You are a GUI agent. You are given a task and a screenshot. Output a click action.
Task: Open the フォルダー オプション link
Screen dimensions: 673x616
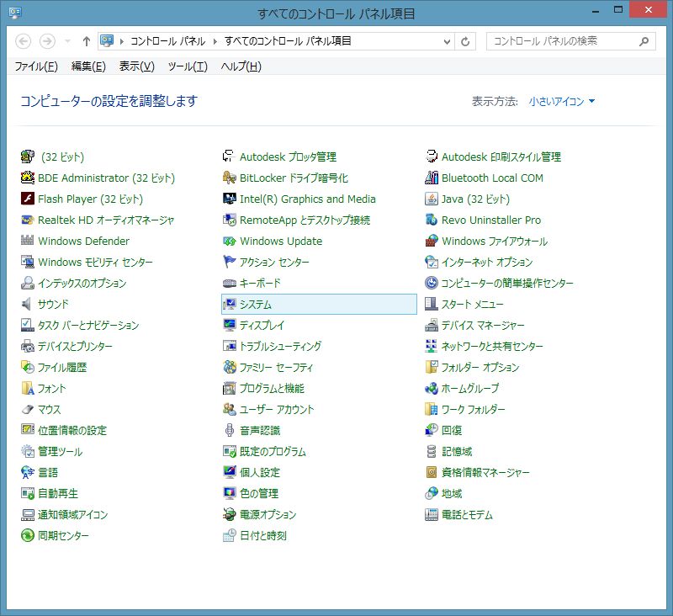480,367
